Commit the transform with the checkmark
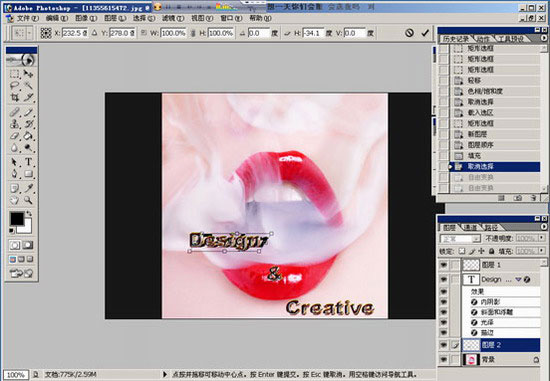The height and width of the screenshot is (381, 550). pos(425,33)
